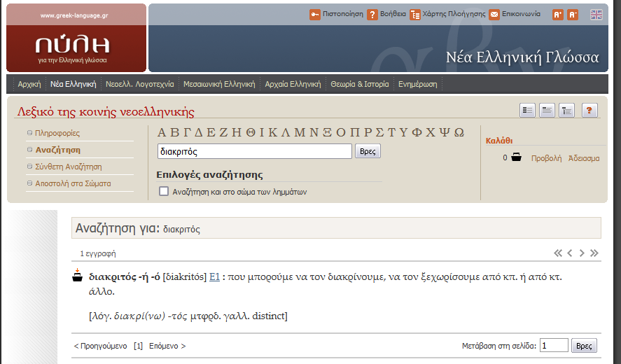Browse letter Ζ in alphabet index
This screenshot has height=364, width=621.
click(224, 132)
